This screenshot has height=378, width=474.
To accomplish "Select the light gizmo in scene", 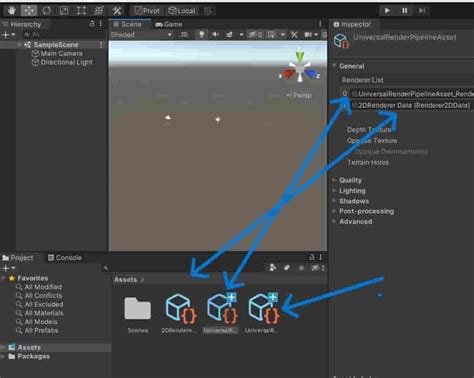I will (218, 119).
